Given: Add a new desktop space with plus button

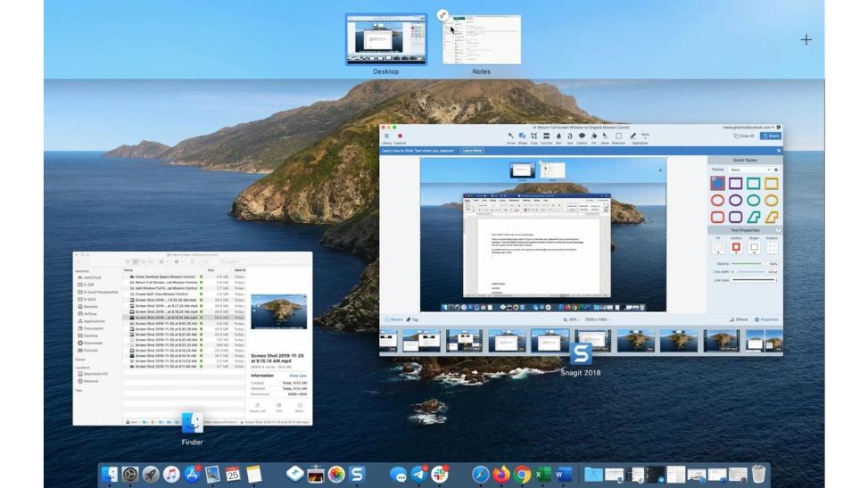Looking at the screenshot, I should tap(806, 40).
